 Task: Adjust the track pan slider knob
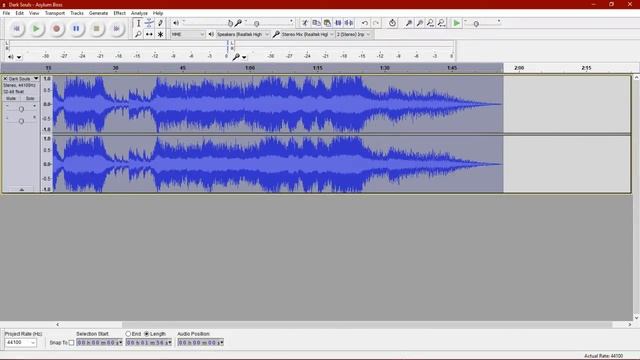pos(21,121)
